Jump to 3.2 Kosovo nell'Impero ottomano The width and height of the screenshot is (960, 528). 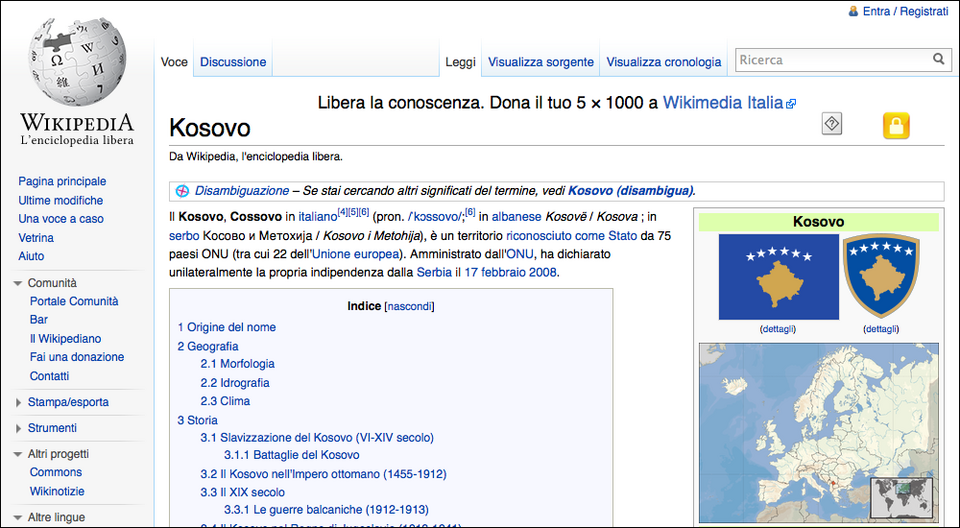click(x=323, y=474)
